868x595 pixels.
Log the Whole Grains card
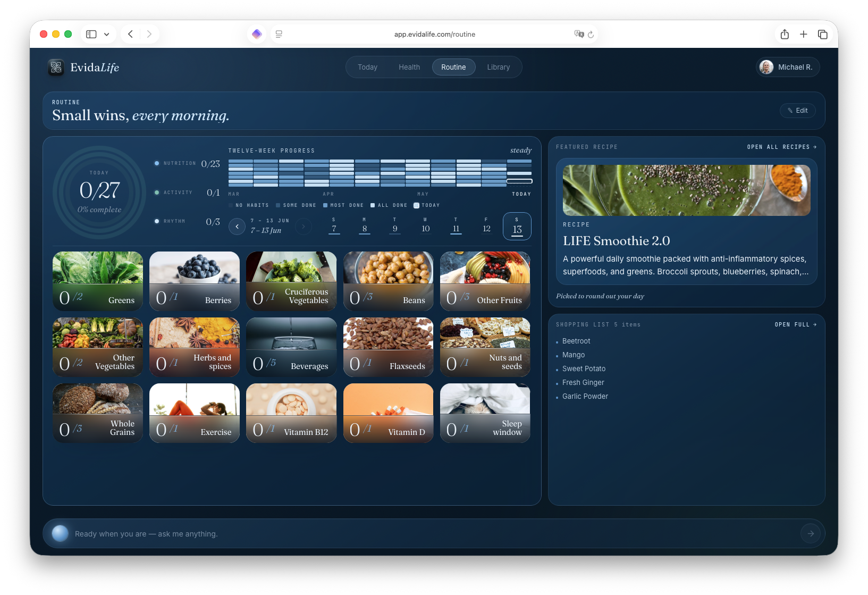pyautogui.click(x=98, y=413)
